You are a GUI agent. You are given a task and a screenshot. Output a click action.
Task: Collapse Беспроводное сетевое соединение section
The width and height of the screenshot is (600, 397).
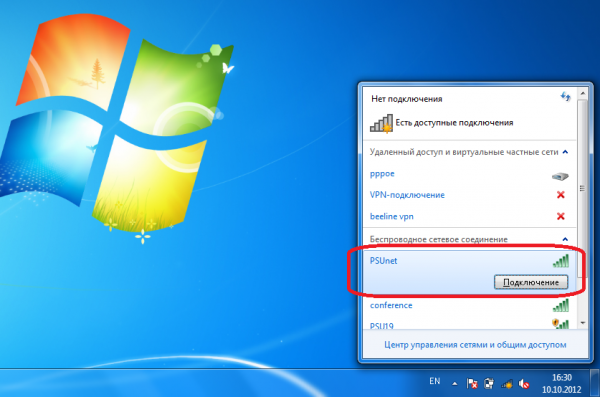point(565,239)
